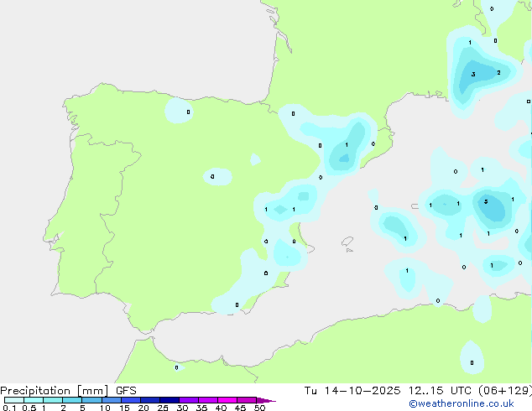Screen dimensions: 532x411
Task: Click legend scale label '50'
Action: (259, 408)
